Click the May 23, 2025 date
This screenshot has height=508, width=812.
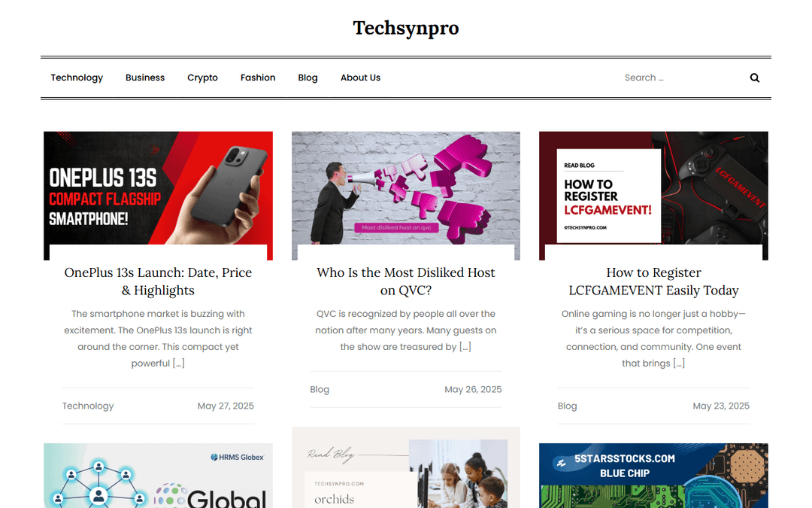tap(721, 406)
